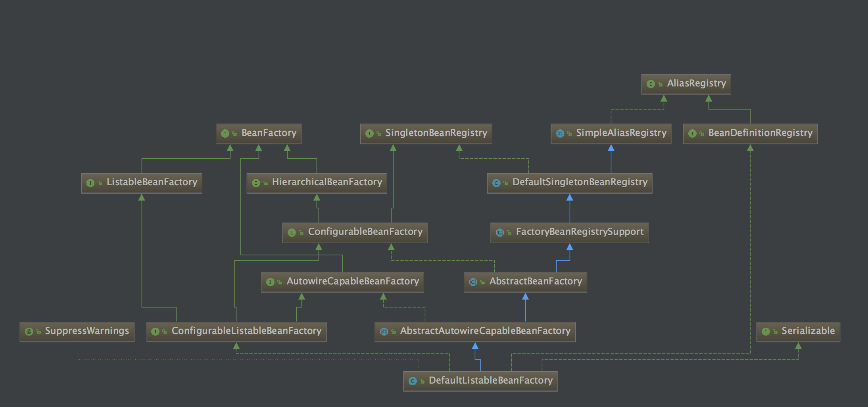Click the DefaultSingletonBeanRegistry class icon
The image size is (868, 407).
pos(496,183)
